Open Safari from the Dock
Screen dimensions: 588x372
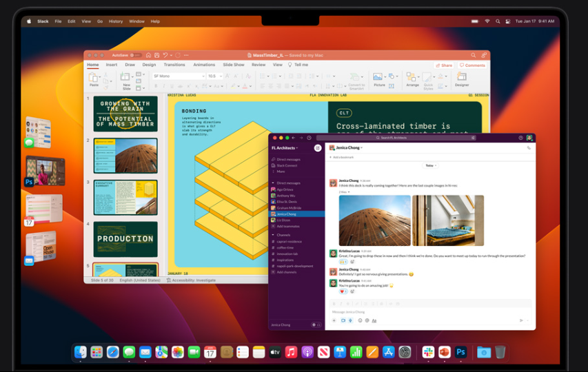[113, 352]
